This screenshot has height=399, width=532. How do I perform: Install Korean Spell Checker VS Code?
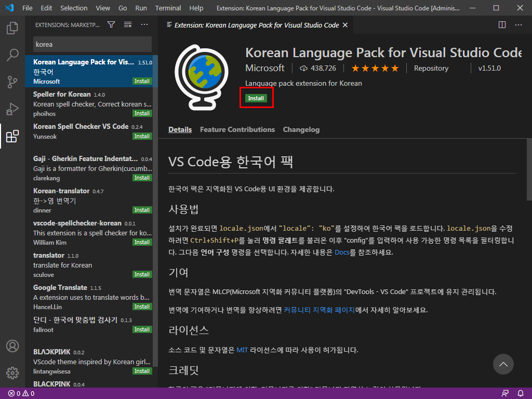point(142,136)
